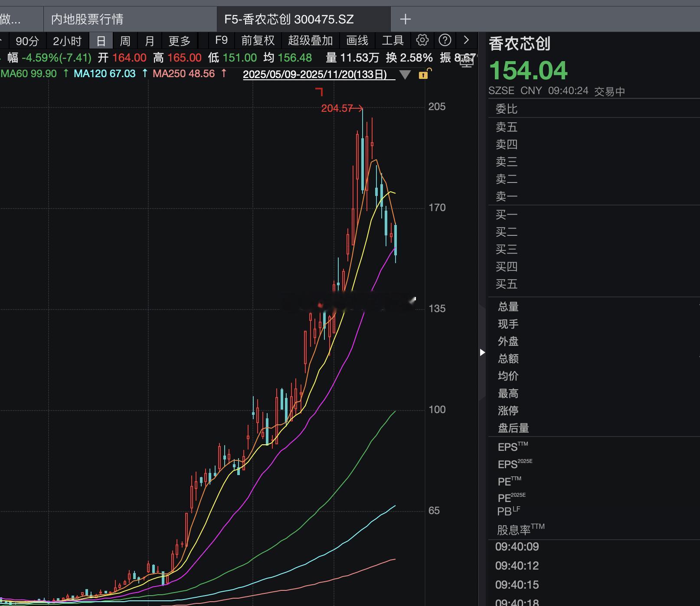
Task: Select the 09:40:15 trade tick row
Action: click(x=594, y=585)
